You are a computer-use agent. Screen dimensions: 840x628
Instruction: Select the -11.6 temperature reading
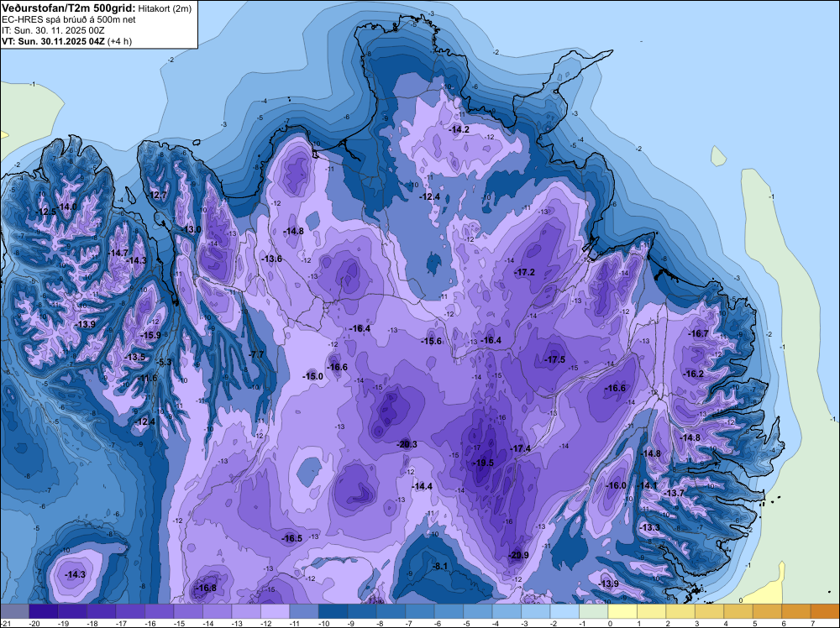click(148, 378)
